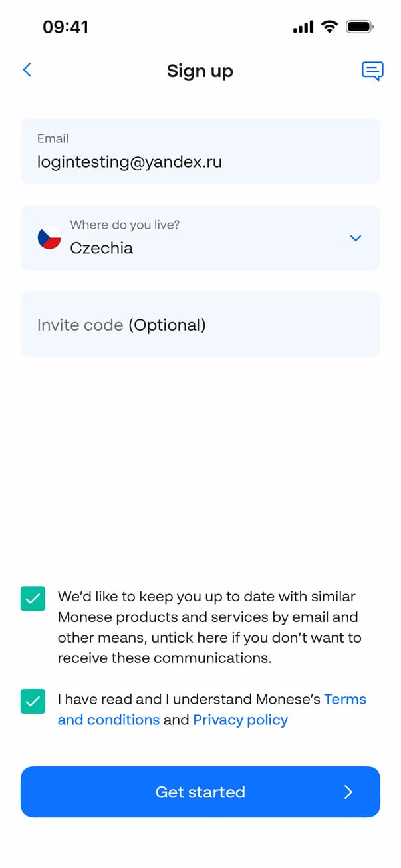Expand country list via the chevron arrow
Viewport: 401px width, 868px height.
(356, 238)
